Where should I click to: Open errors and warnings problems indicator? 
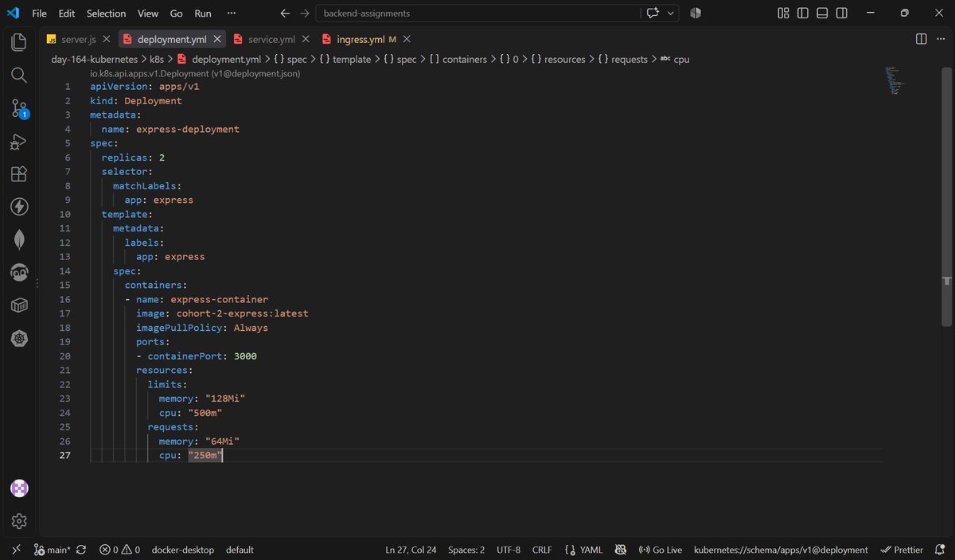coord(120,550)
